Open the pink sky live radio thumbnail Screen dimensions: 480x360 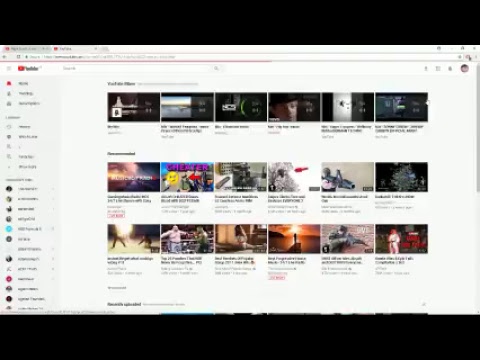[x=134, y=177]
